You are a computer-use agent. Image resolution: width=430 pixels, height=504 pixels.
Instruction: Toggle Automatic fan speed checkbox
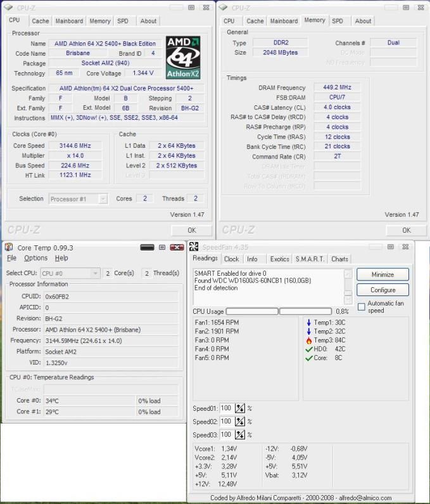pos(361,307)
